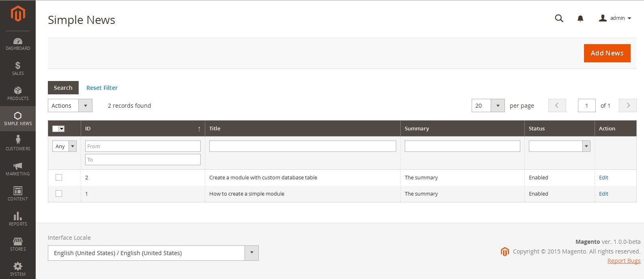Open the Products box icon
The width and height of the screenshot is (644, 279).
click(x=18, y=91)
